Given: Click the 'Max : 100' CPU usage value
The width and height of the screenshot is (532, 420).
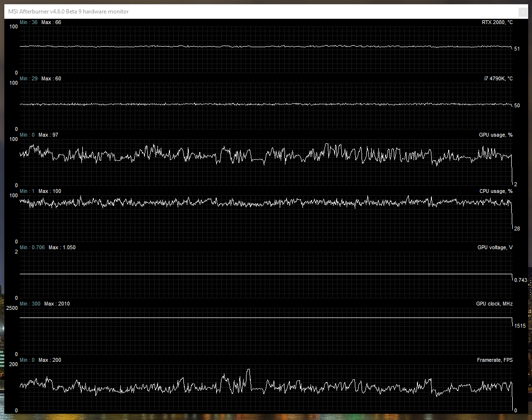Looking at the screenshot, I should (50, 191).
